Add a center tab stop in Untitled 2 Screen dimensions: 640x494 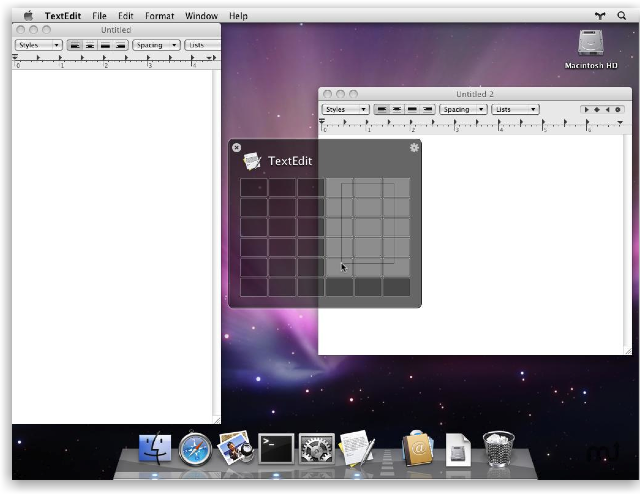(x=597, y=109)
